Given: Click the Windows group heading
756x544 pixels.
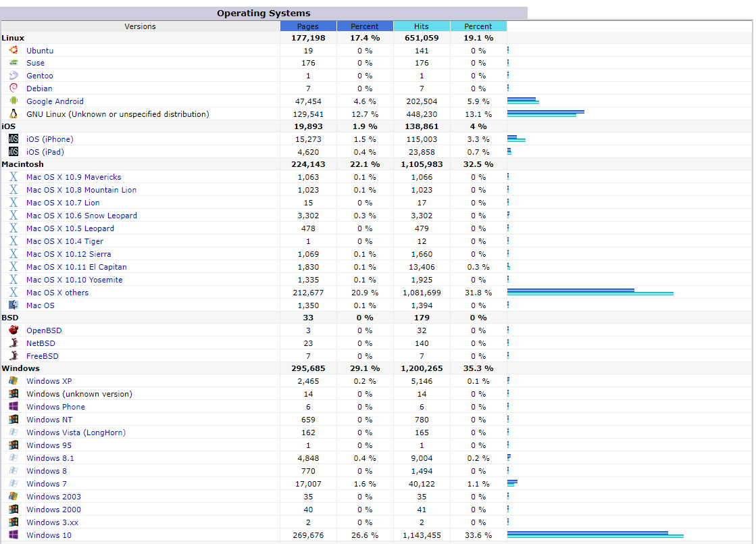Looking at the screenshot, I should pos(21,368).
